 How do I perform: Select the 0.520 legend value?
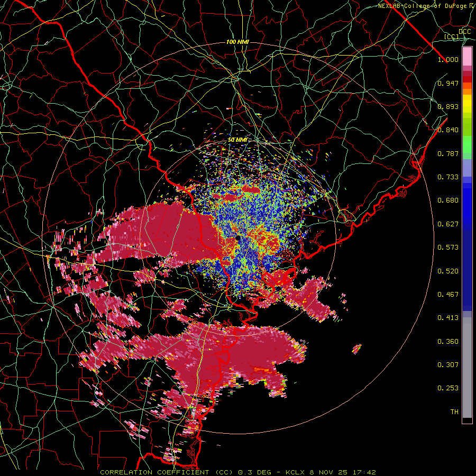(x=448, y=271)
